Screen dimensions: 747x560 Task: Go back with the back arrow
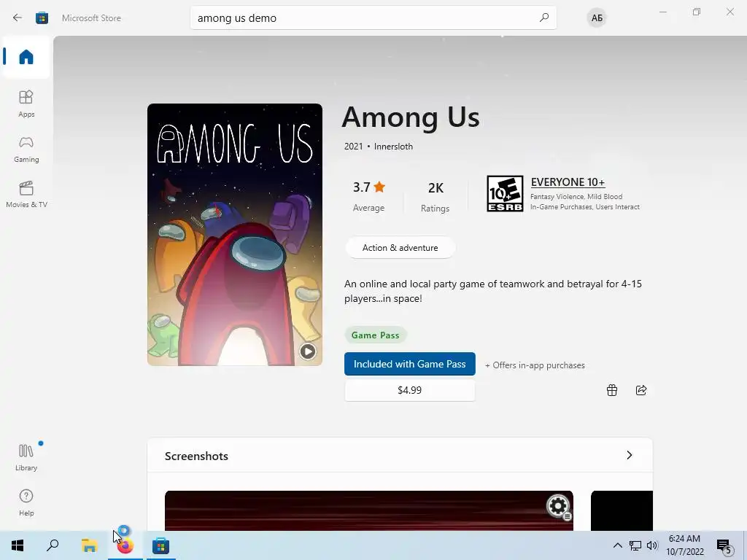pos(18,18)
